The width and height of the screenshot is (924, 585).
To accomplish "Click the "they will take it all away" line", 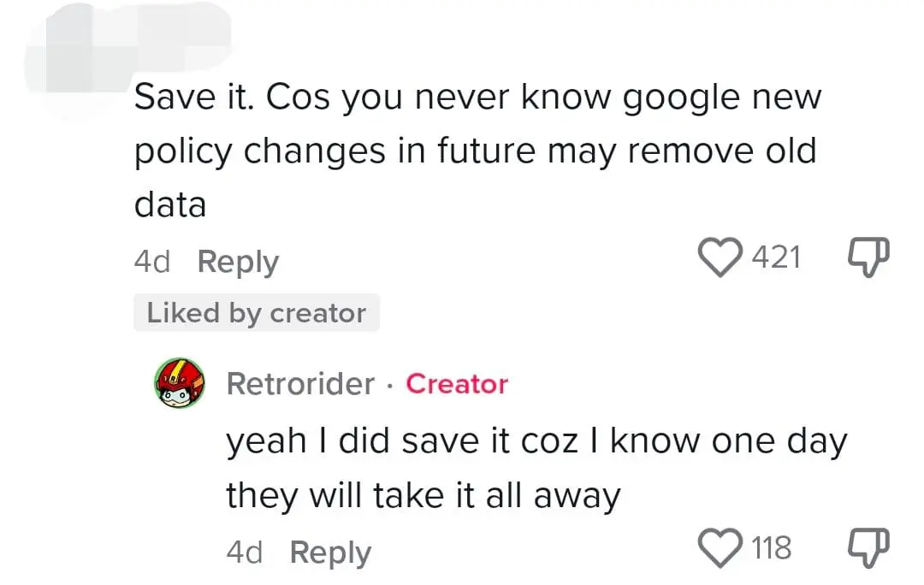I will tap(423, 495).
